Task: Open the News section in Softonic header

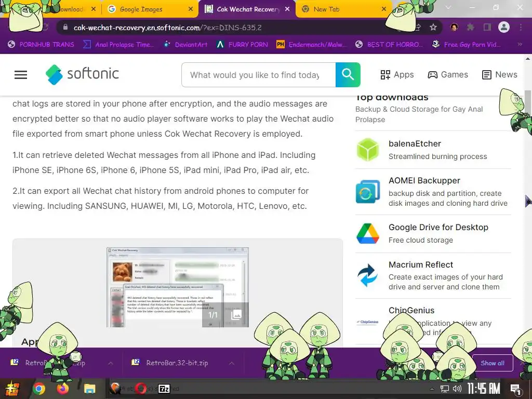Action: 499,75
